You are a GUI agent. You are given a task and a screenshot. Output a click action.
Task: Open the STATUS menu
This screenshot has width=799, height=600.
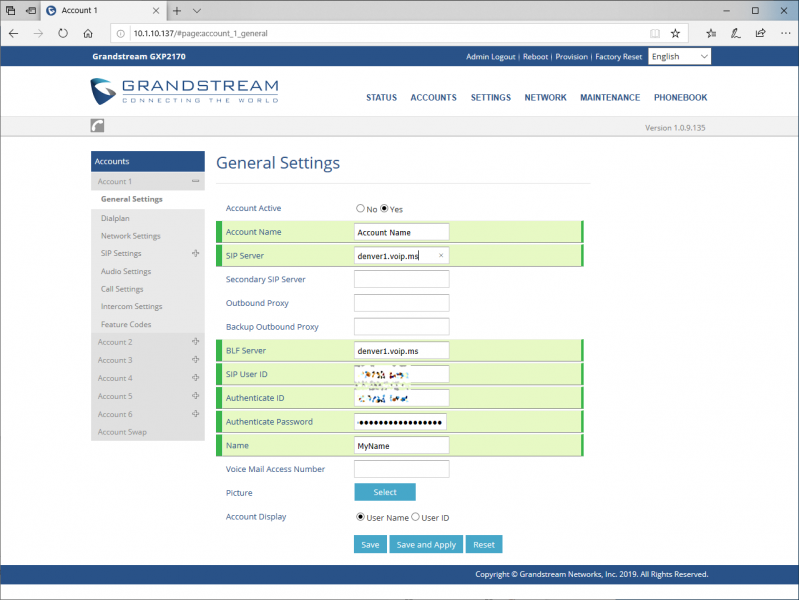[381, 97]
